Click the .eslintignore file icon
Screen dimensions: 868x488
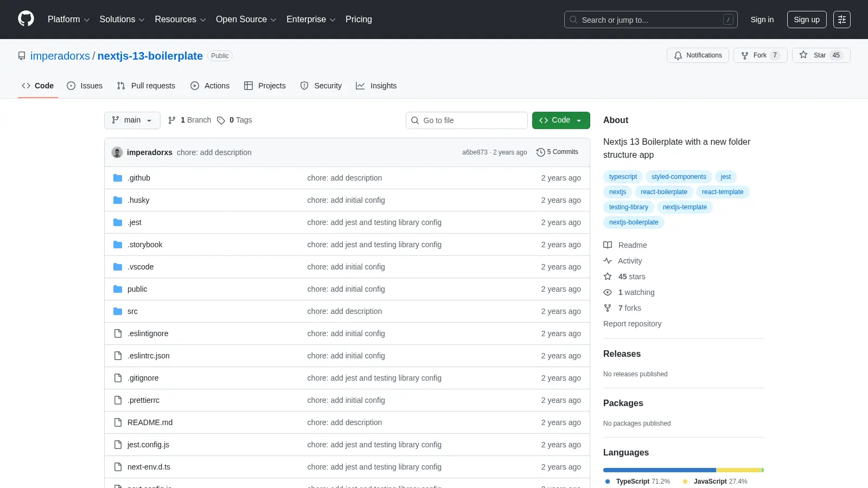[118, 333]
